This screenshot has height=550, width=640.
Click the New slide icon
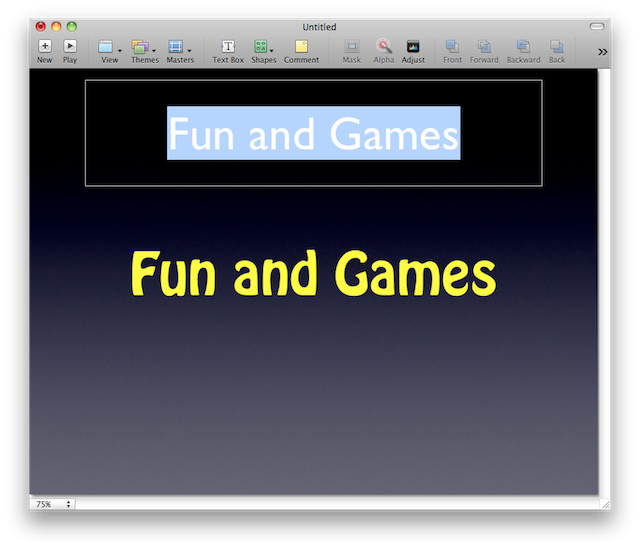[x=45, y=46]
